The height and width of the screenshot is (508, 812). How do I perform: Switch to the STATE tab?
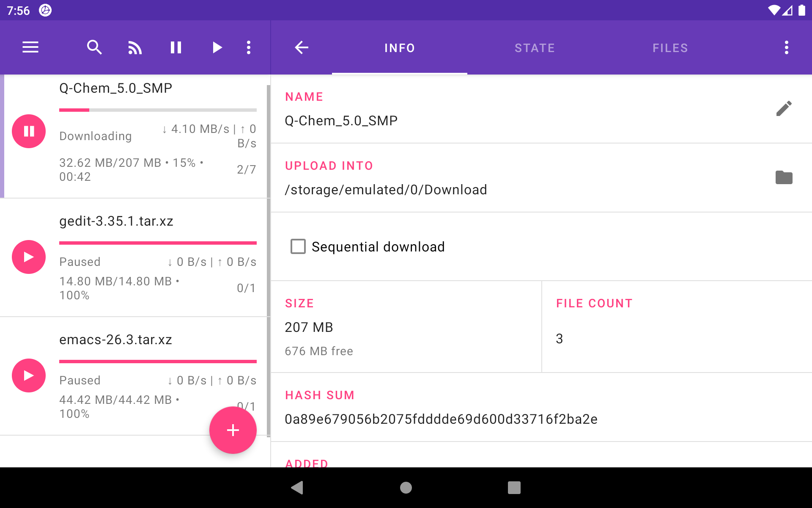point(535,48)
